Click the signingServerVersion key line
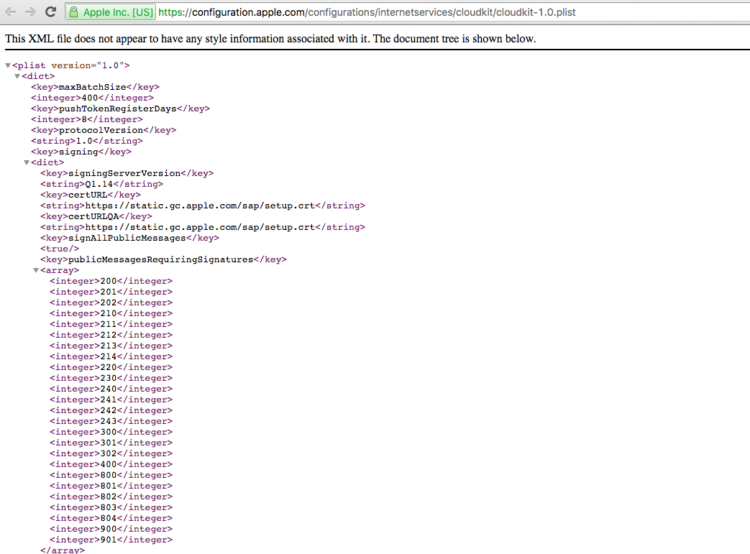 127,173
